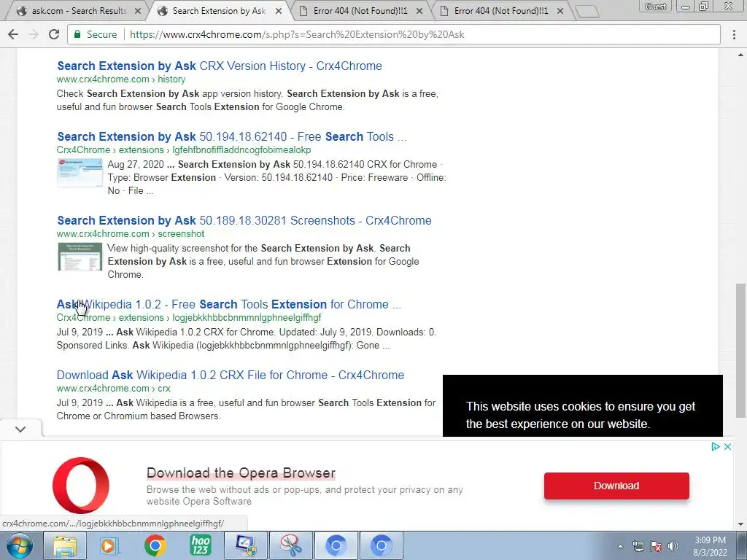Open Action Center flag tray icon
The width and height of the screenshot is (747, 560).
tap(656, 546)
